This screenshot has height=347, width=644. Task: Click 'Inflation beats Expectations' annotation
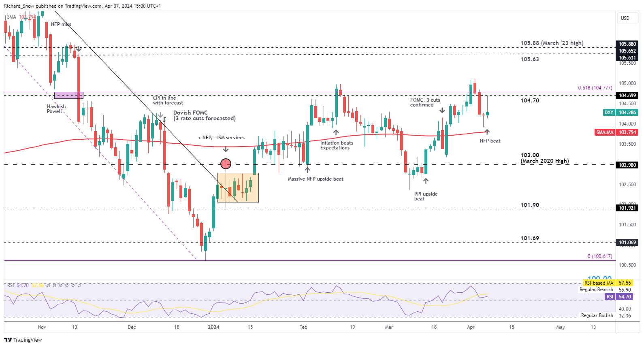click(x=337, y=145)
